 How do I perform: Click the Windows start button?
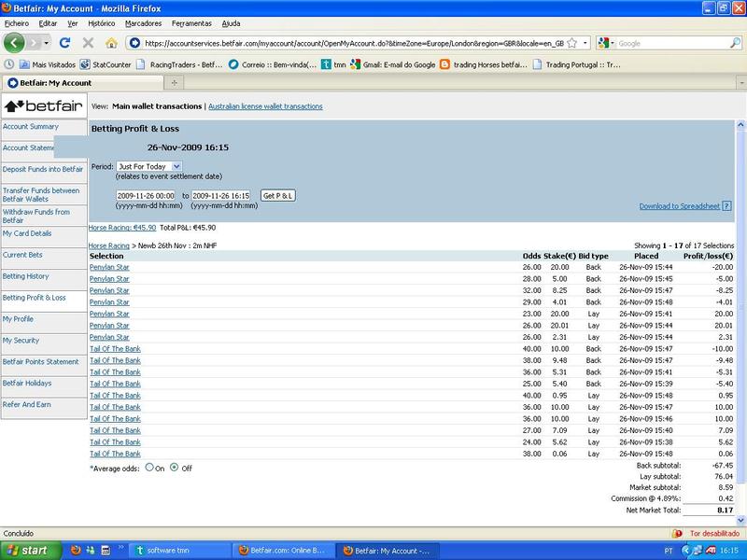(31, 551)
